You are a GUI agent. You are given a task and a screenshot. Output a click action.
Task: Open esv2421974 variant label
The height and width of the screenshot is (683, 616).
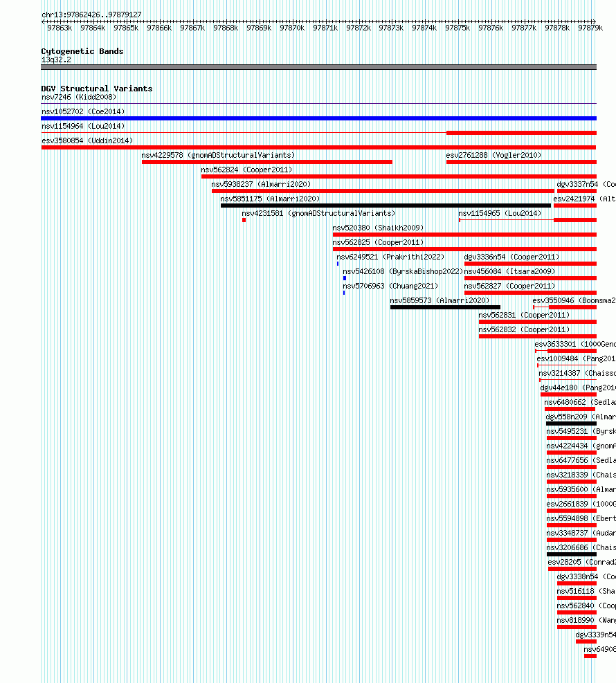pyautogui.click(x=585, y=199)
